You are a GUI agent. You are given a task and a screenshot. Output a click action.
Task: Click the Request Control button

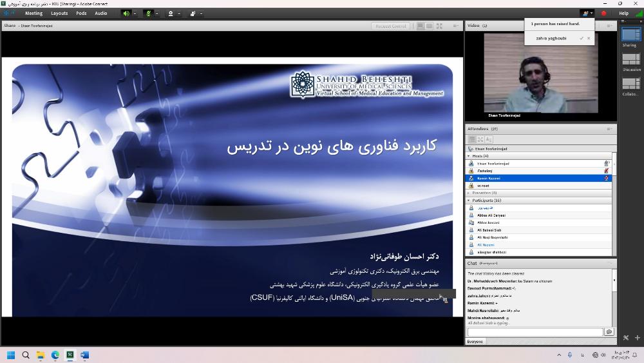[x=391, y=26]
